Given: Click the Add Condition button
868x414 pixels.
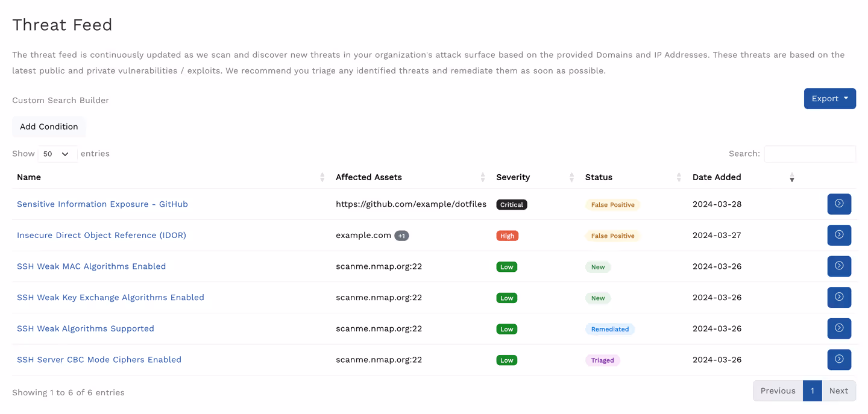Looking at the screenshot, I should [49, 127].
